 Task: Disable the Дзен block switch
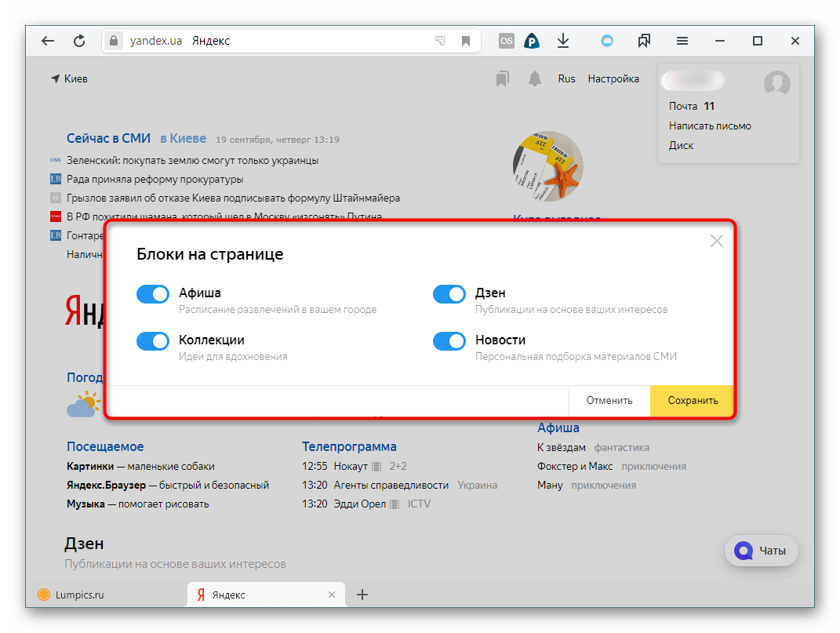coord(449,294)
